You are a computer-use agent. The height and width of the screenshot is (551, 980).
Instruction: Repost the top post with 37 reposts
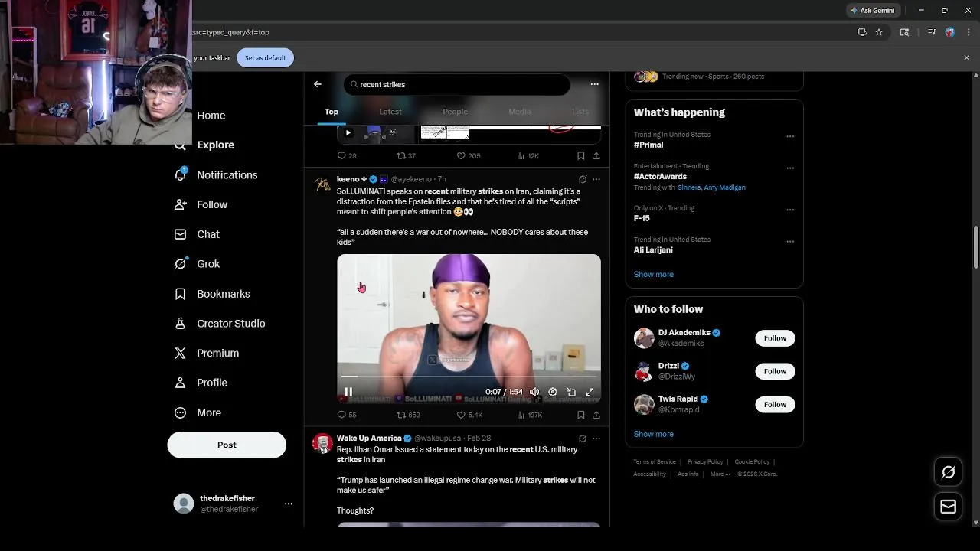point(406,155)
